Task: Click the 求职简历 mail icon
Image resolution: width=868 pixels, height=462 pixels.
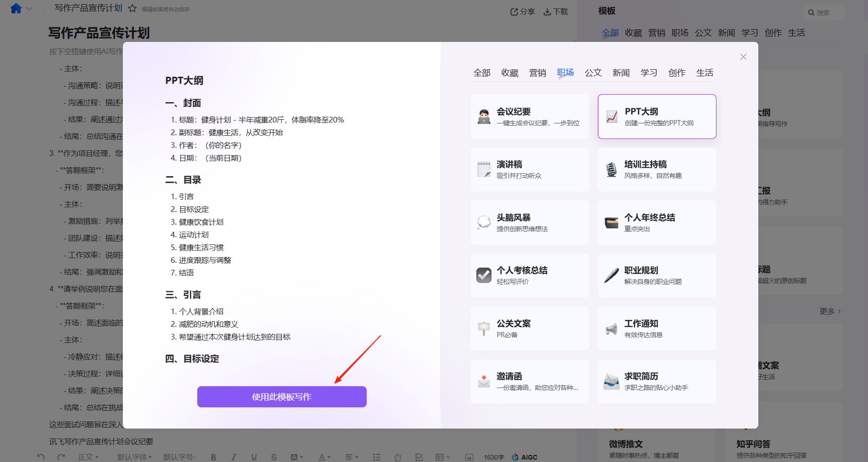Action: [611, 381]
